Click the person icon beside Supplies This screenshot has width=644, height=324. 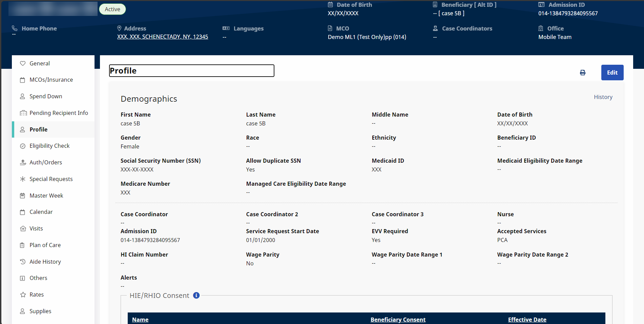coord(23,311)
